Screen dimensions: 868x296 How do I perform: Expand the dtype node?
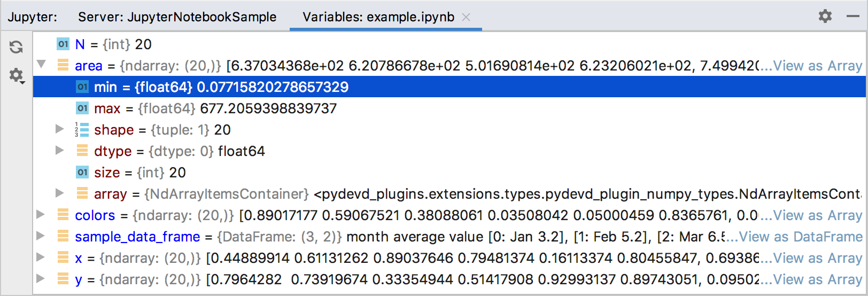tap(60, 151)
